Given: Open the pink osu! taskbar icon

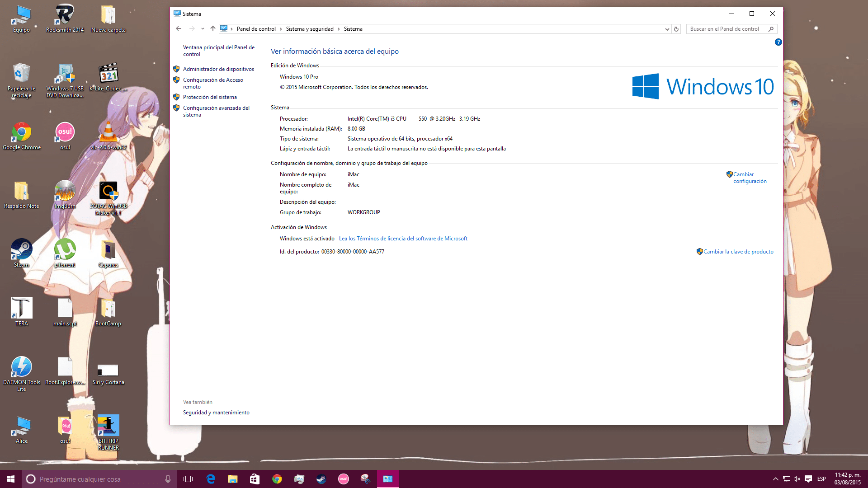Looking at the screenshot, I should (343, 479).
